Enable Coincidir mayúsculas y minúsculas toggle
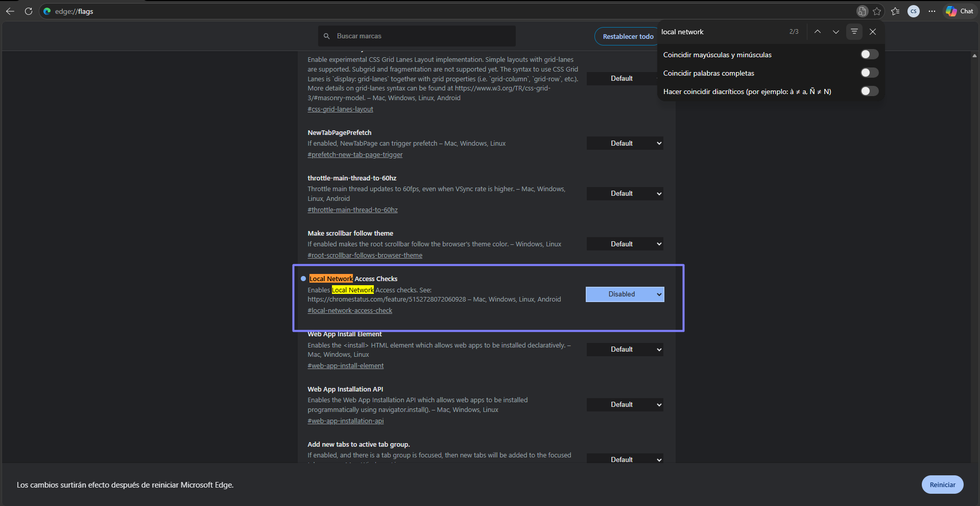 [869, 54]
